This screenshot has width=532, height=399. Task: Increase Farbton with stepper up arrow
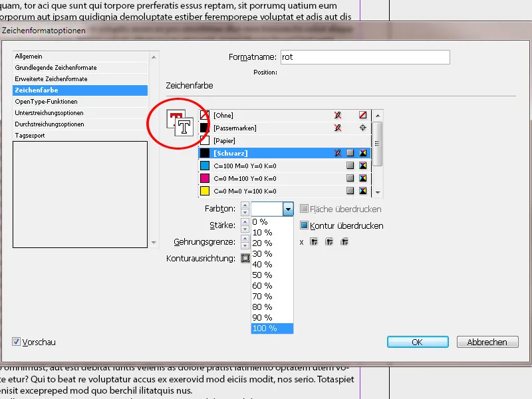245,205
